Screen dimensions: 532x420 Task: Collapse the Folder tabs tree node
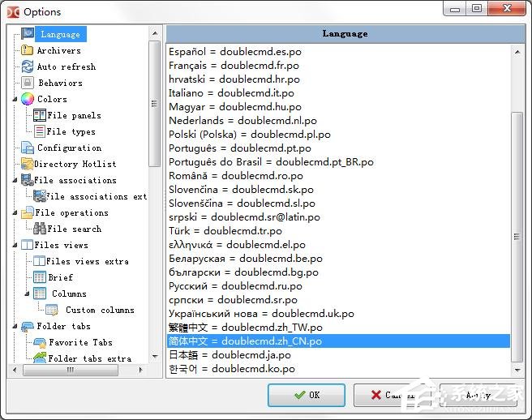click(x=15, y=327)
